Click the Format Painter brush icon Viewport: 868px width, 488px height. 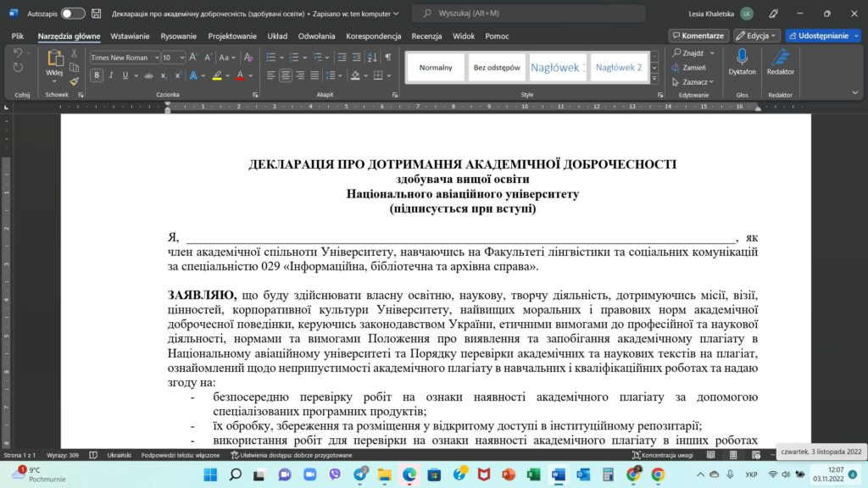point(75,82)
